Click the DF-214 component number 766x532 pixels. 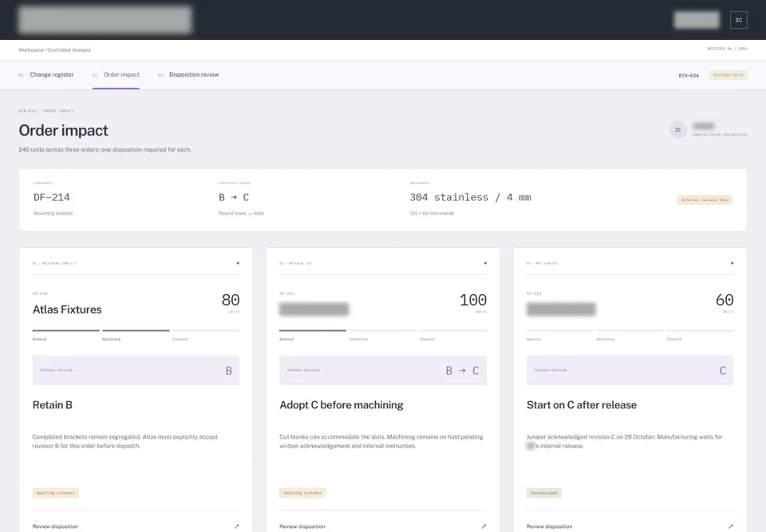click(x=51, y=197)
